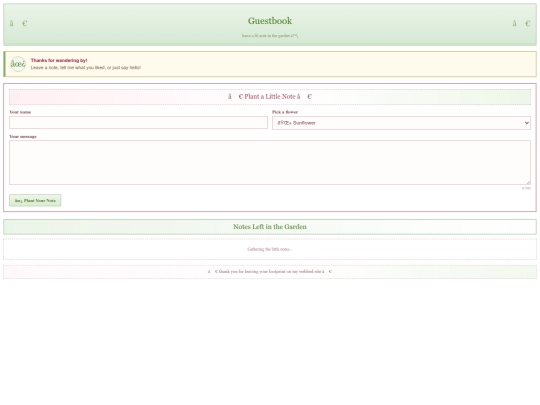
Task: Click the Plant a Little Note heading
Action: [270, 97]
